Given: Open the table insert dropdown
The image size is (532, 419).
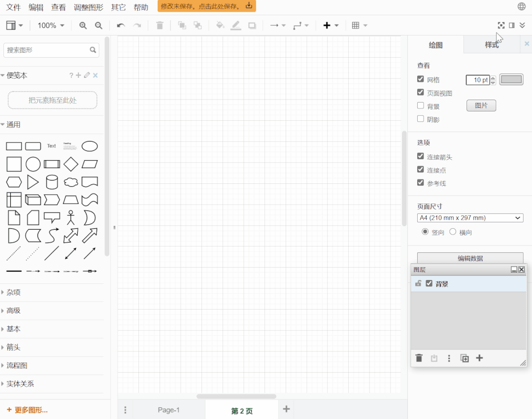Looking at the screenshot, I should point(359,26).
